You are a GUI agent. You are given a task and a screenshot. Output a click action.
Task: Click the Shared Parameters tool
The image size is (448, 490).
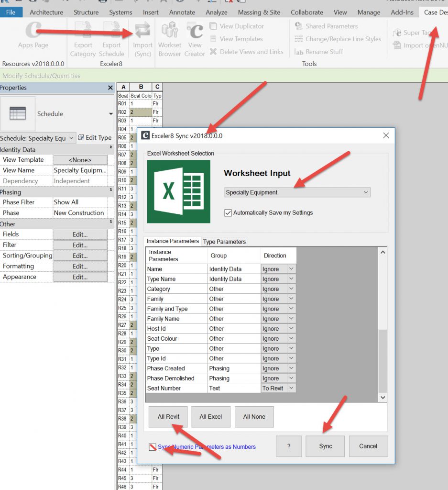point(299,26)
